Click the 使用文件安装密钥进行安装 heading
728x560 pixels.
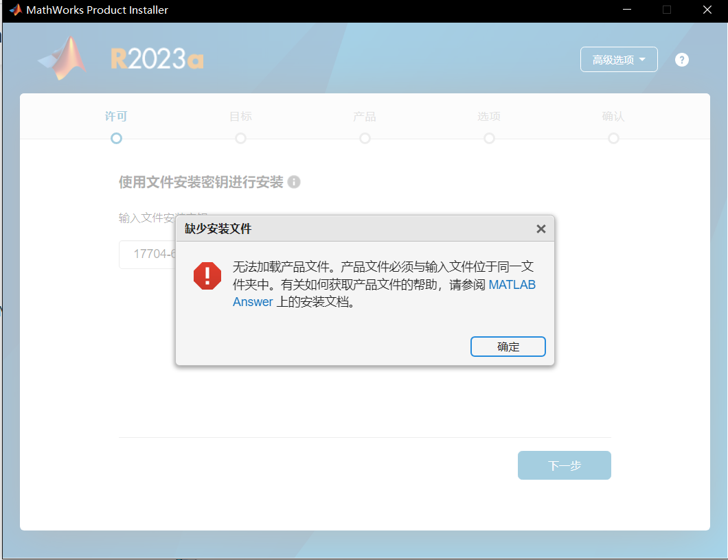201,182
